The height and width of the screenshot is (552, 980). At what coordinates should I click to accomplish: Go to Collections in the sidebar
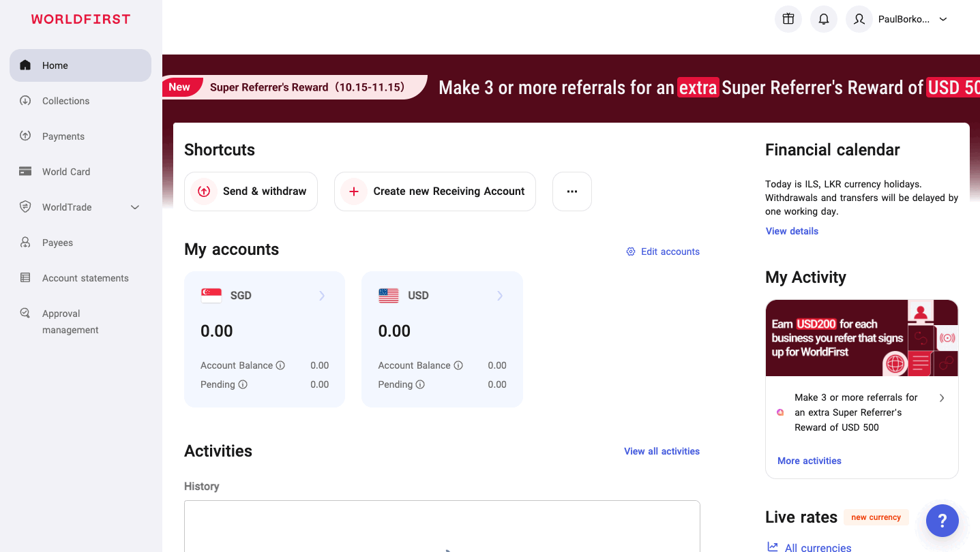point(65,101)
